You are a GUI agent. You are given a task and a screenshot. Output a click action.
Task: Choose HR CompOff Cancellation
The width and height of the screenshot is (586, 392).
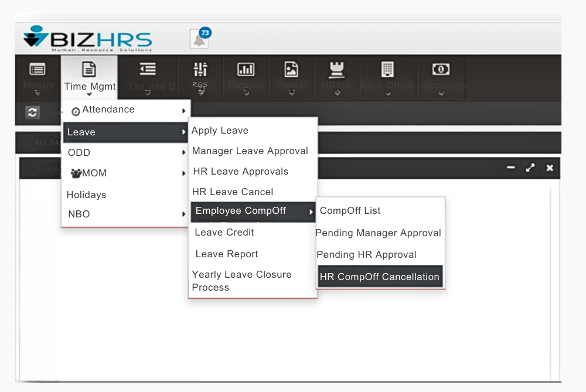point(380,277)
